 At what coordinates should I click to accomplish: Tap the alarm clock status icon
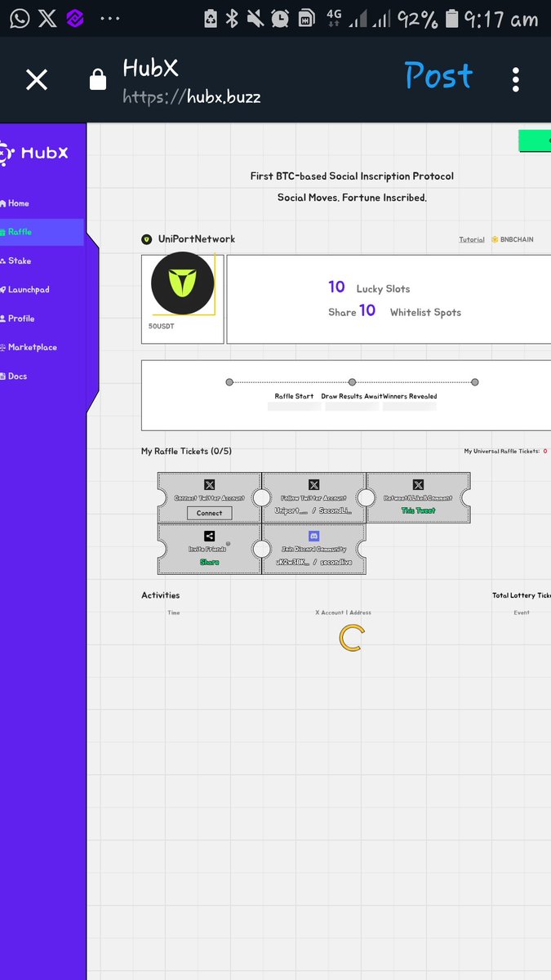[280, 18]
